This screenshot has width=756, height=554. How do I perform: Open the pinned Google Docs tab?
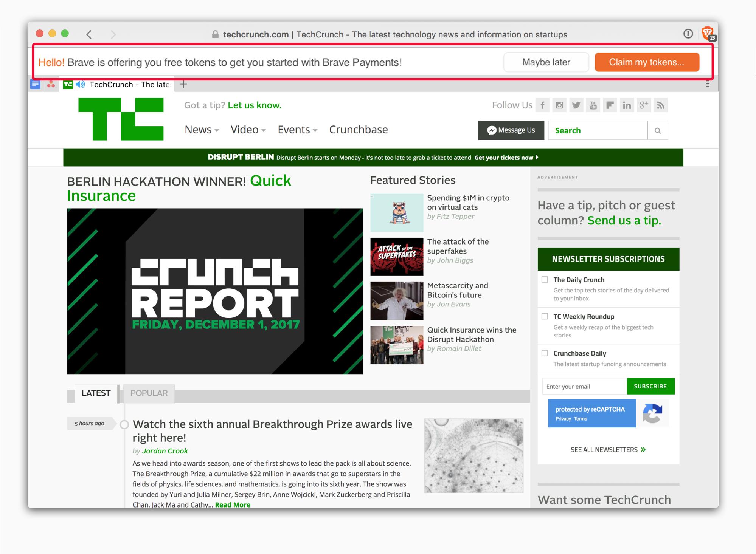click(35, 84)
